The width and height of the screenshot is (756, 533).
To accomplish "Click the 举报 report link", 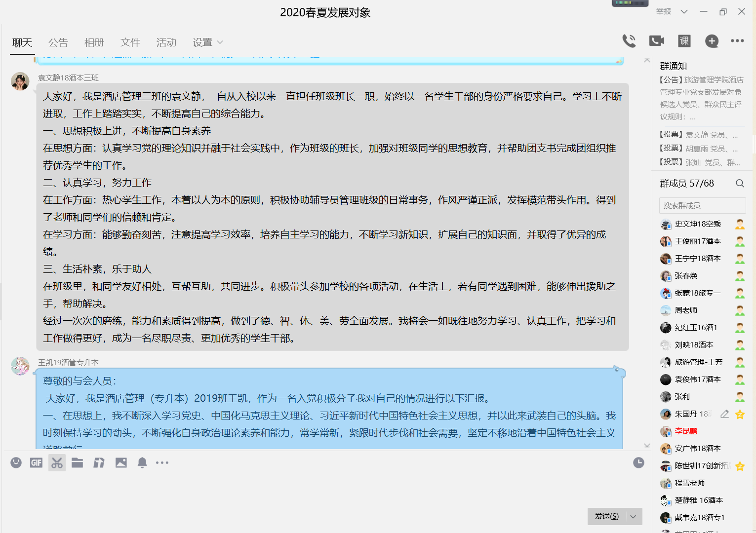I will (x=663, y=11).
